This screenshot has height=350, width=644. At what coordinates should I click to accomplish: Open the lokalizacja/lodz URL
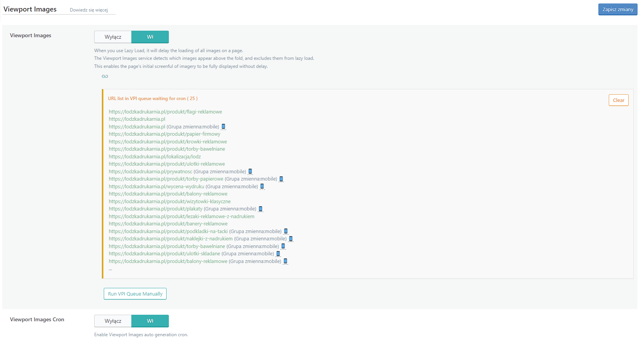tap(155, 156)
